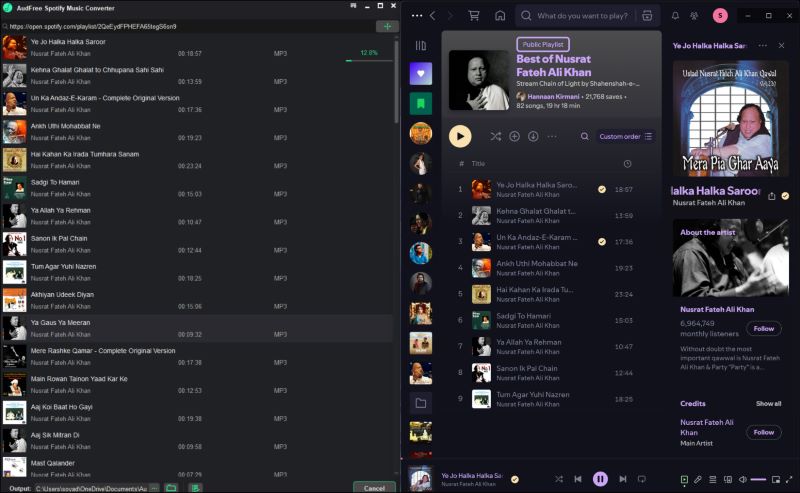Cancel the AudFree conversion
Image resolution: width=800 pixels, height=493 pixels.
click(374, 488)
